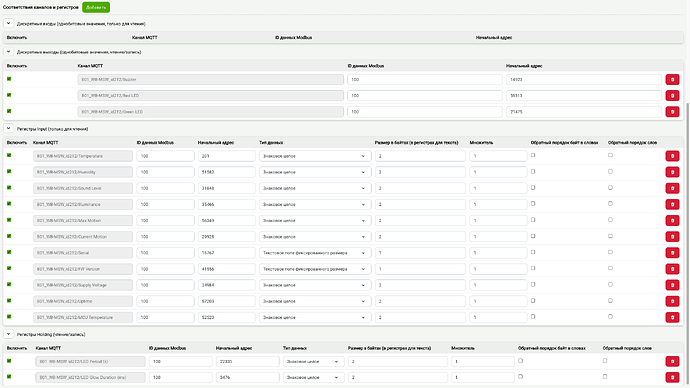The width and height of the screenshot is (690, 388).
Task: Toggle enable checkbox for Serial row
Action: (9, 252)
